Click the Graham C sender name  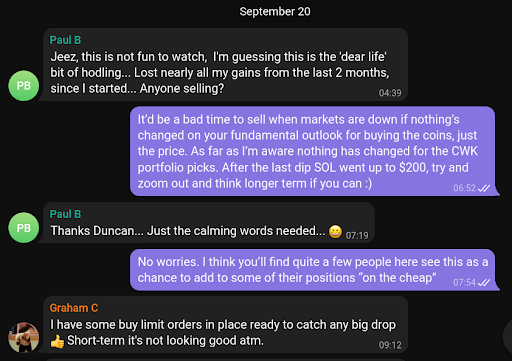coord(74,308)
